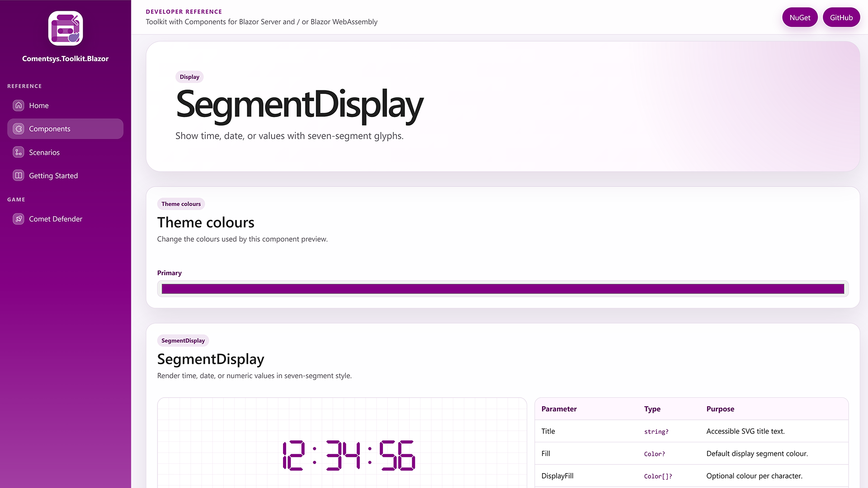
Task: Click the Parameter column header
Action: coord(559,409)
